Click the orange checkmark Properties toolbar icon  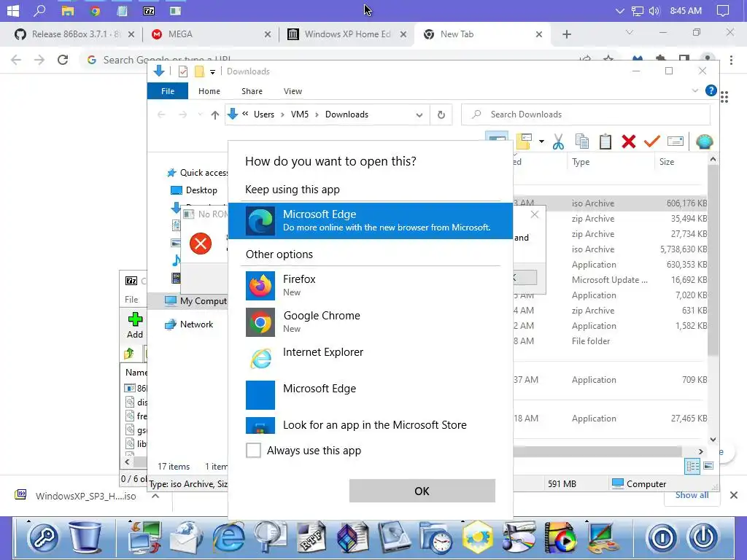click(x=651, y=141)
